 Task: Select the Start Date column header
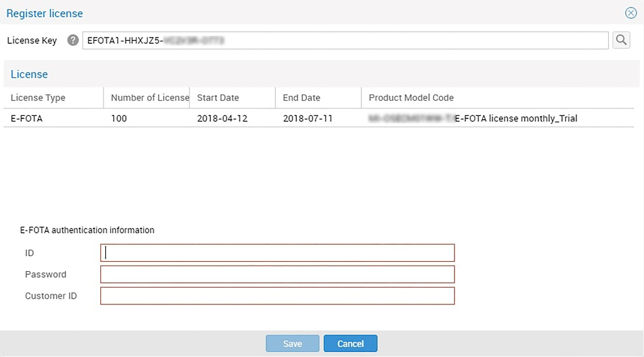(x=233, y=98)
